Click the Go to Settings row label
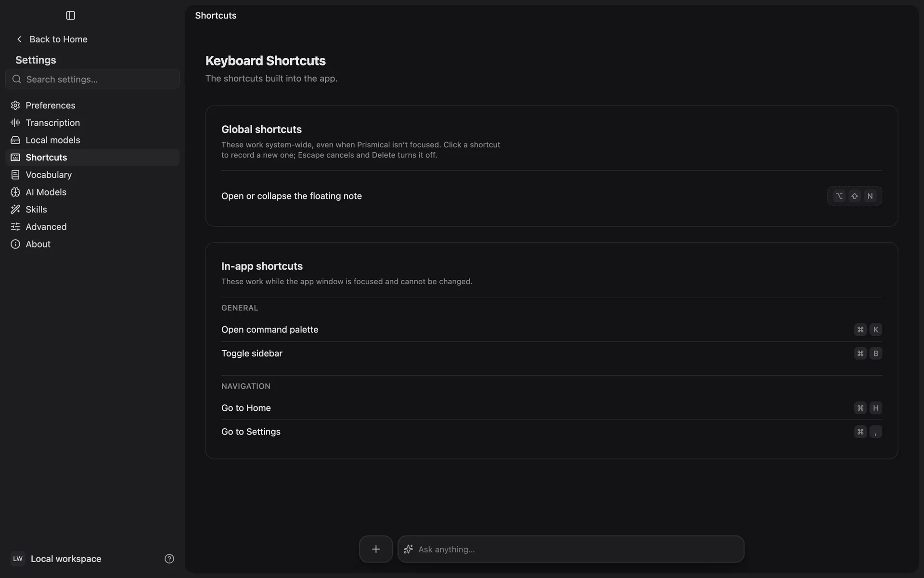The height and width of the screenshot is (578, 924). tap(251, 432)
